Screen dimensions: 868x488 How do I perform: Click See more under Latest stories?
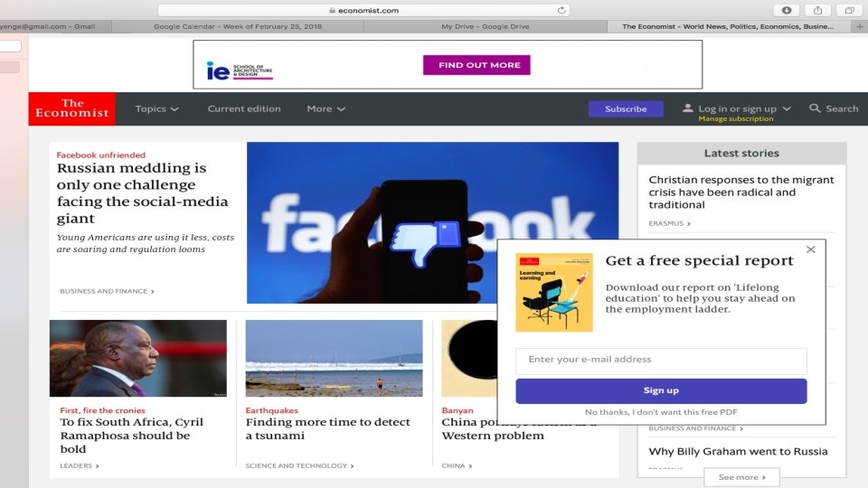(x=741, y=477)
